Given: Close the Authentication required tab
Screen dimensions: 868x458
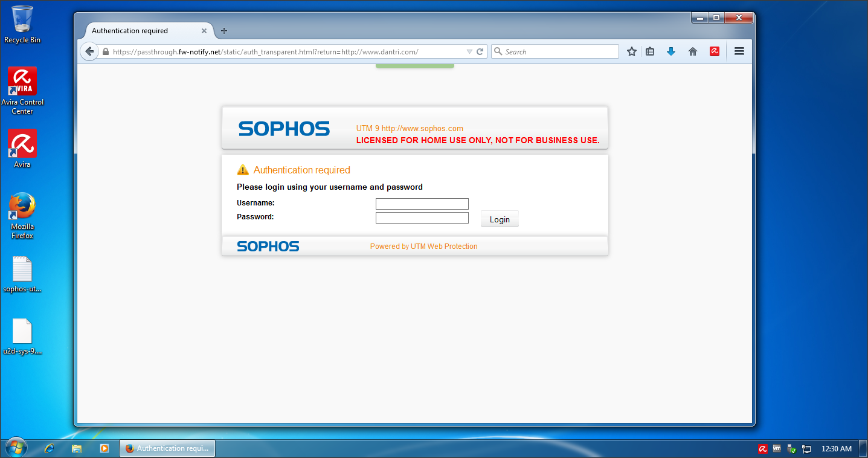Looking at the screenshot, I should point(204,31).
